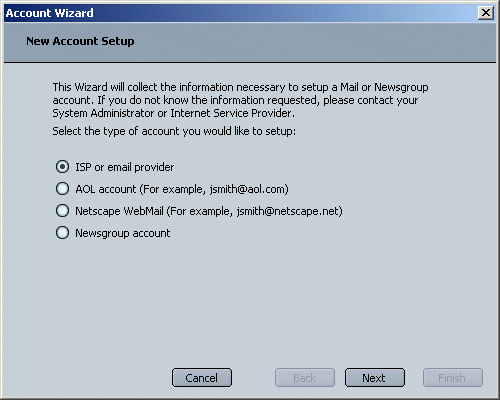This screenshot has height=400, width=500.
Task: Select the ISP or email provider radio button
Action: coord(62,167)
